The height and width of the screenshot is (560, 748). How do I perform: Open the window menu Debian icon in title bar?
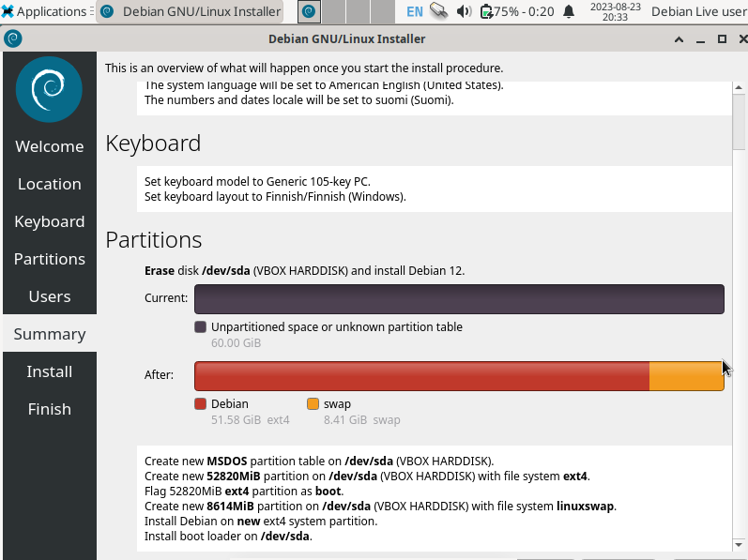click(x=13, y=38)
